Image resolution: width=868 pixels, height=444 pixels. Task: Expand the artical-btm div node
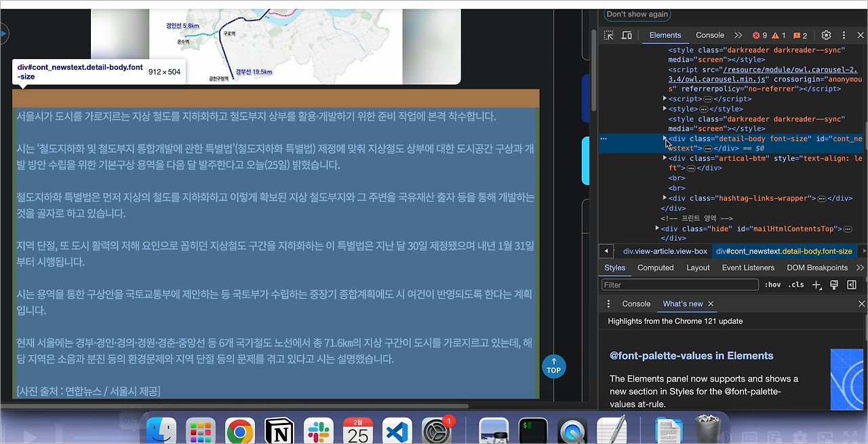coord(665,158)
